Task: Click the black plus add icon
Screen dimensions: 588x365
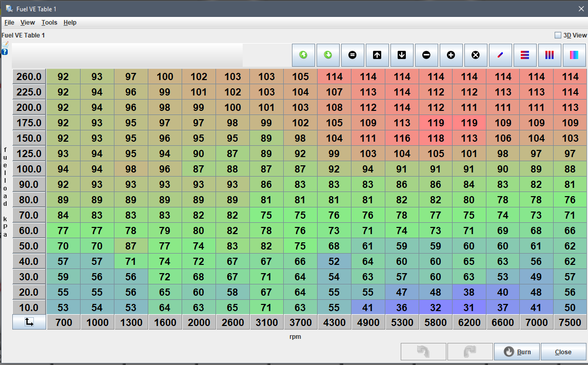Action: tap(451, 55)
